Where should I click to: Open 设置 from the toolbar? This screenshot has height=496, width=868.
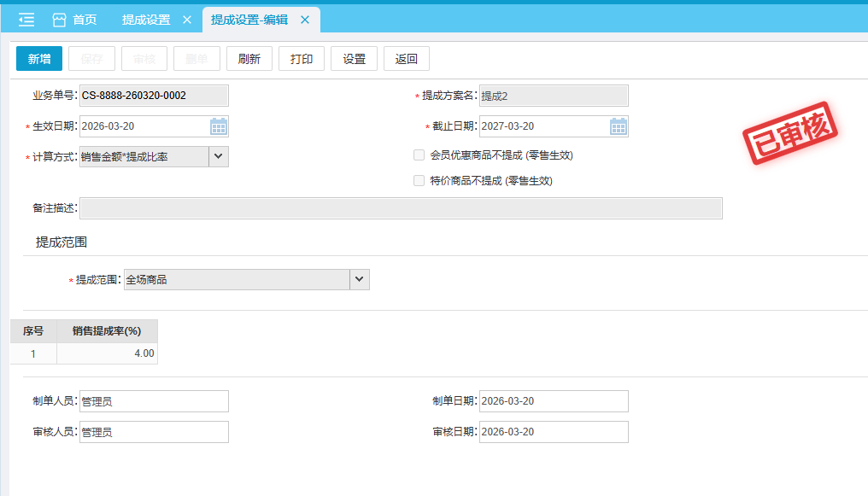click(x=354, y=59)
